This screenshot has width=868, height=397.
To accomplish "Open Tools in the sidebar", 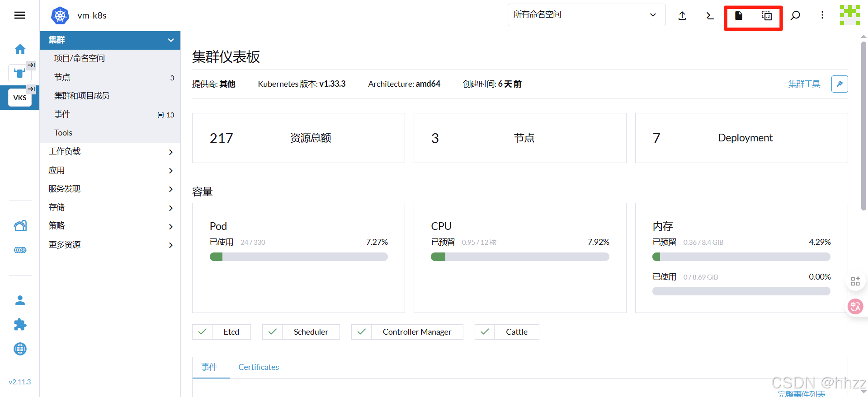I will point(110,133).
